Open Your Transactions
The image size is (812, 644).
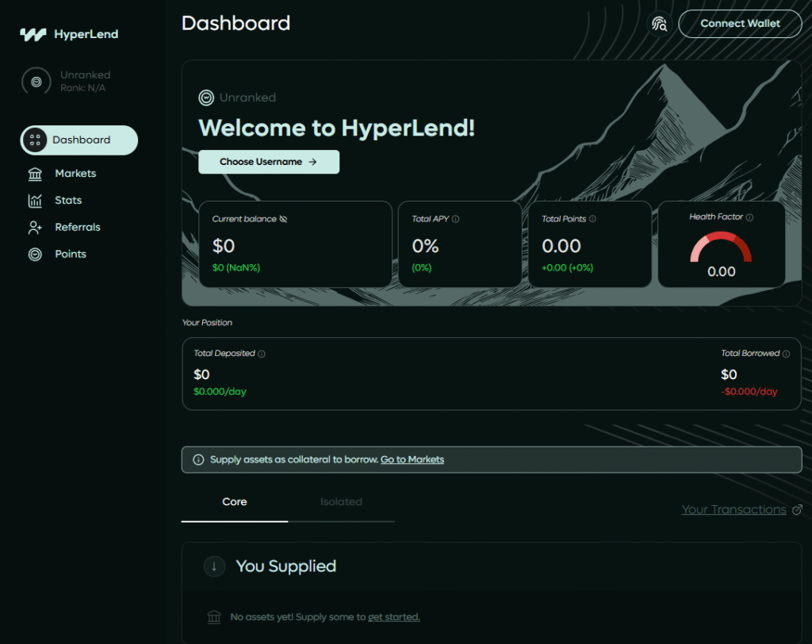click(734, 509)
